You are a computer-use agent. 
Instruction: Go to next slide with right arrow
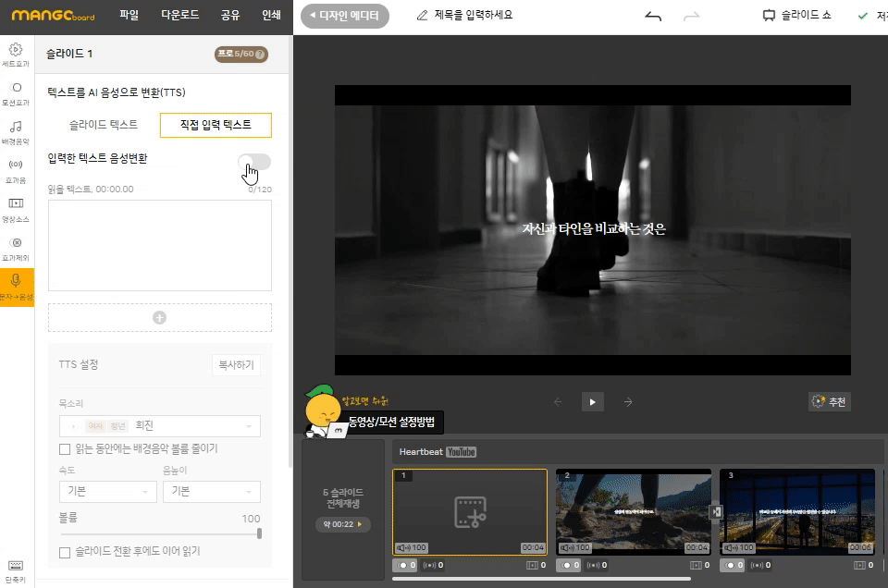click(x=628, y=402)
